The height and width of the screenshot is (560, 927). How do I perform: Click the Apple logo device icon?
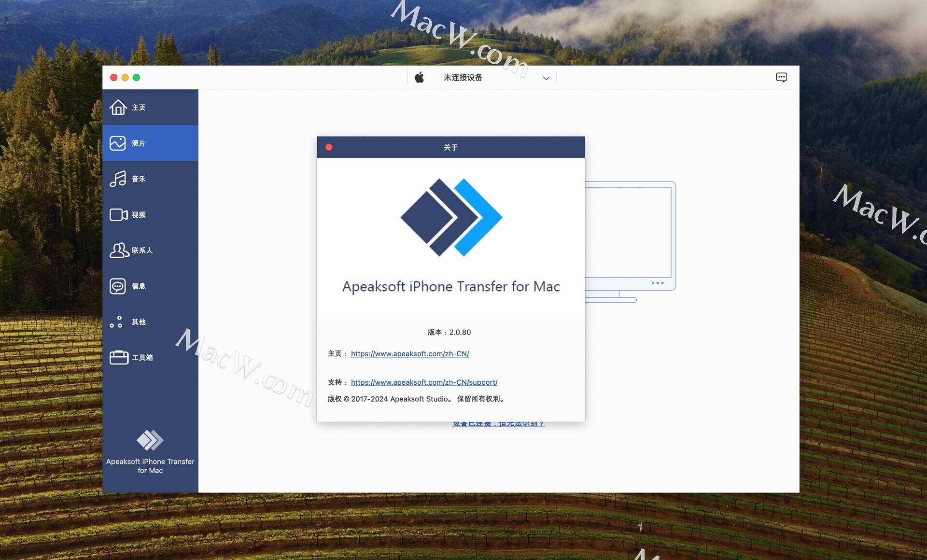tap(419, 77)
